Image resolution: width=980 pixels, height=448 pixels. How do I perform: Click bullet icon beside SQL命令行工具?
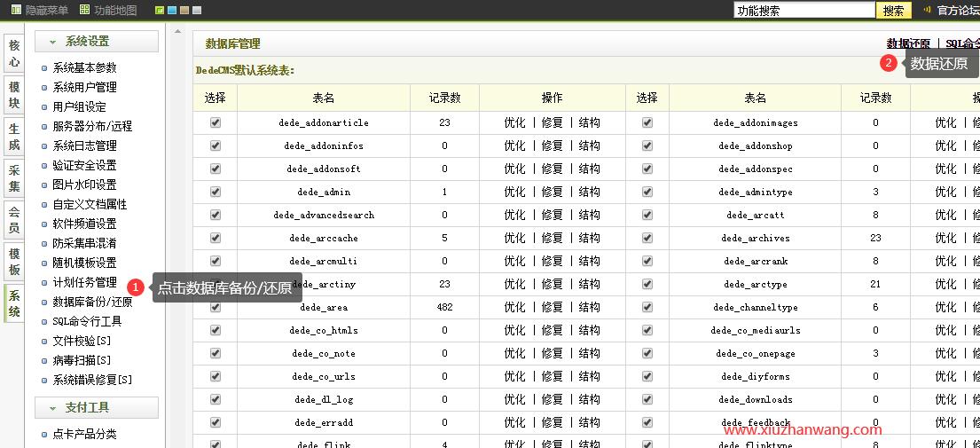point(44,322)
